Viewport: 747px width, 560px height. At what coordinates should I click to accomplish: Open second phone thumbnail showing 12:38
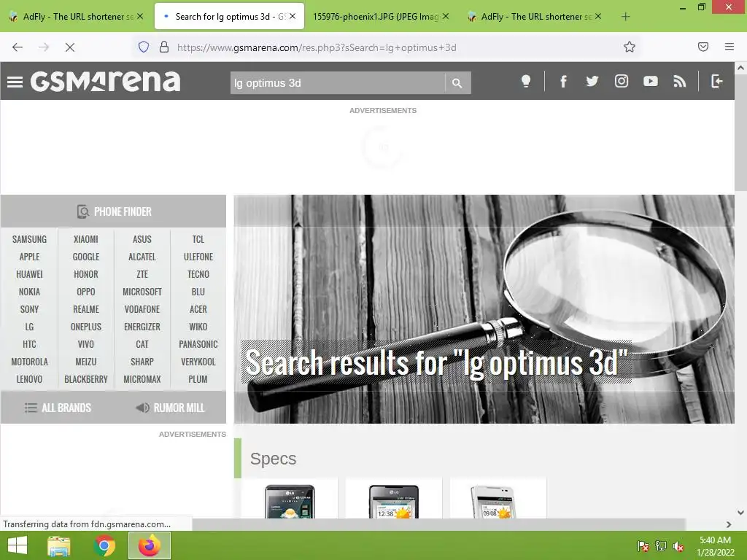pos(393,501)
